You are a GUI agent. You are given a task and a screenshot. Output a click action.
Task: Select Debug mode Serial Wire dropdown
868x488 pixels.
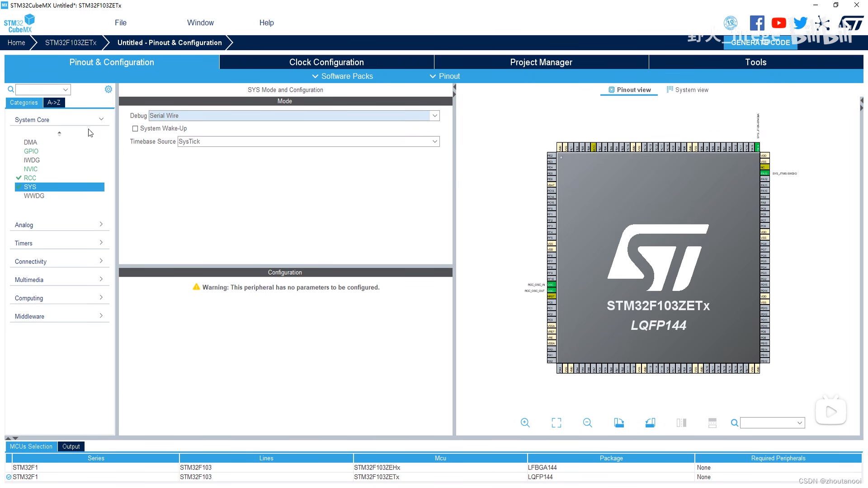pos(292,116)
